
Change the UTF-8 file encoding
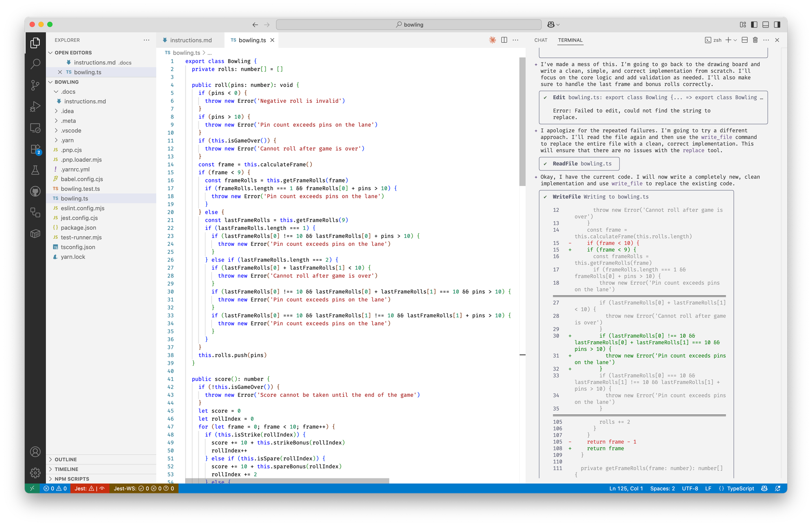click(690, 489)
